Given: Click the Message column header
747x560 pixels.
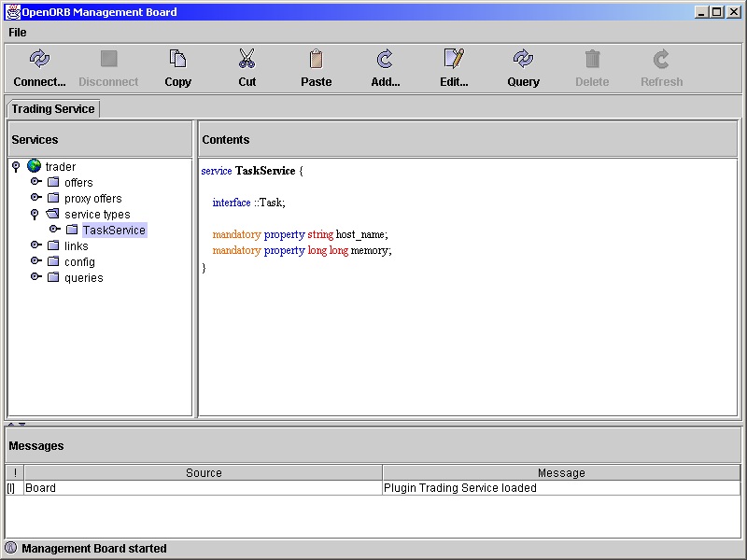Looking at the screenshot, I should pyautogui.click(x=561, y=472).
